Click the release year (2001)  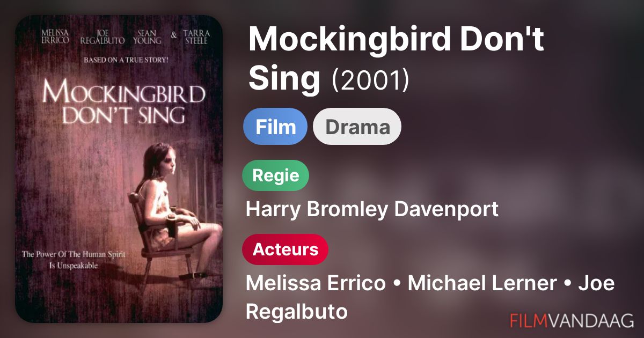click(x=371, y=79)
